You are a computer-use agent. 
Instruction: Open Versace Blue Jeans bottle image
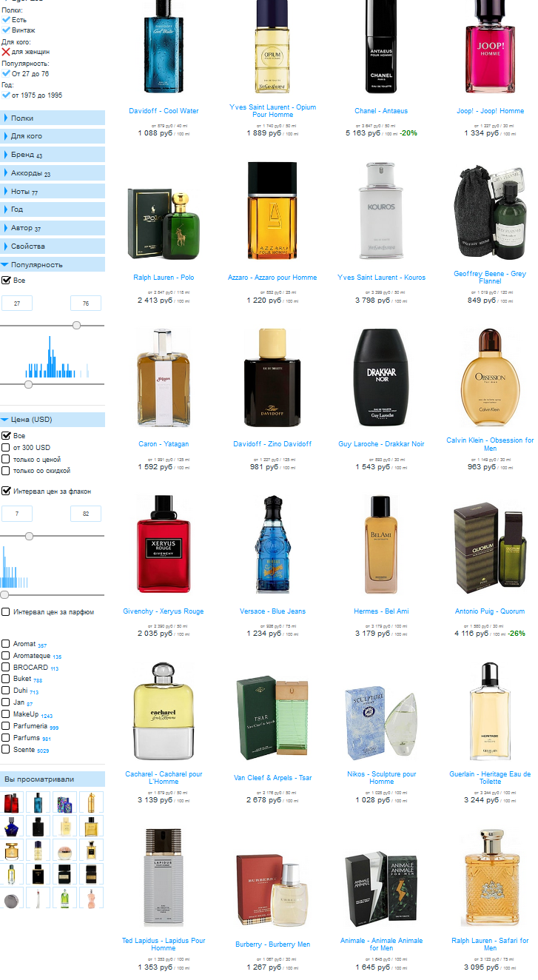pos(272,544)
